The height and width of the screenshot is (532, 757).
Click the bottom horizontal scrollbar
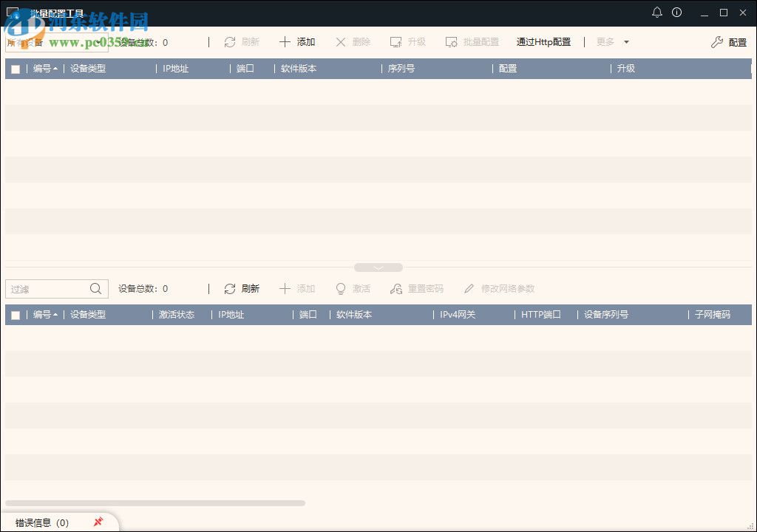point(155,503)
